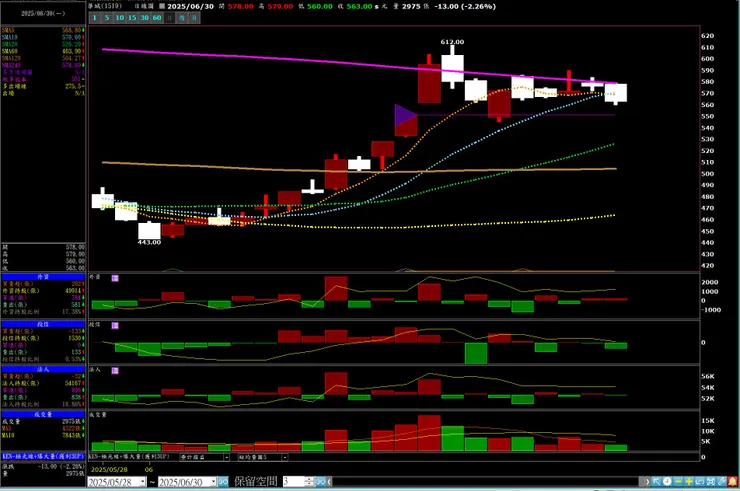Click the purple settings icon in first indicator panel

point(115,278)
